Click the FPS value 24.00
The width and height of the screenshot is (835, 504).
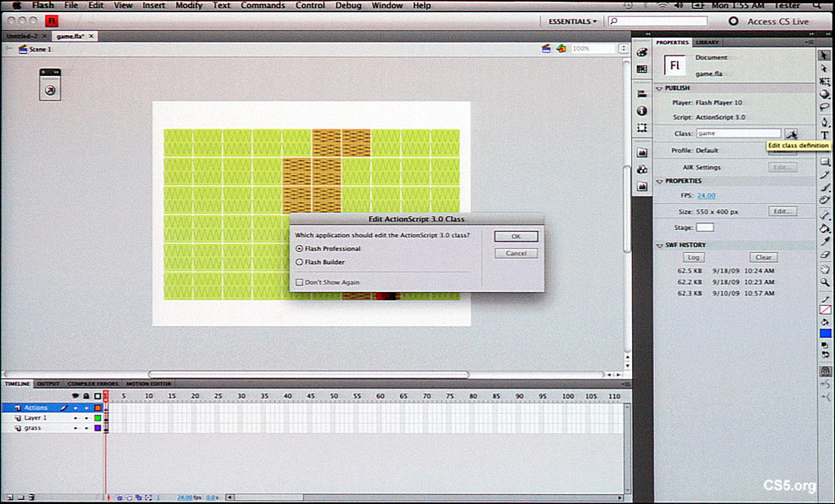point(706,196)
